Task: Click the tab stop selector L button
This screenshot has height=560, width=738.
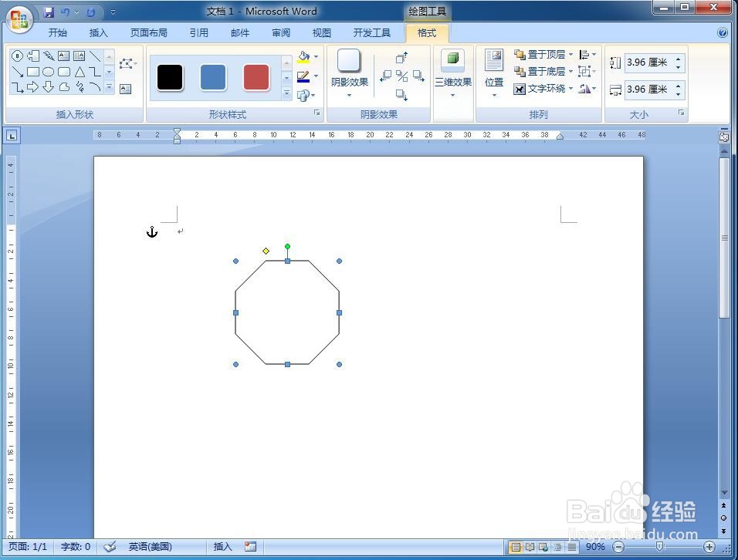Action: click(12, 136)
